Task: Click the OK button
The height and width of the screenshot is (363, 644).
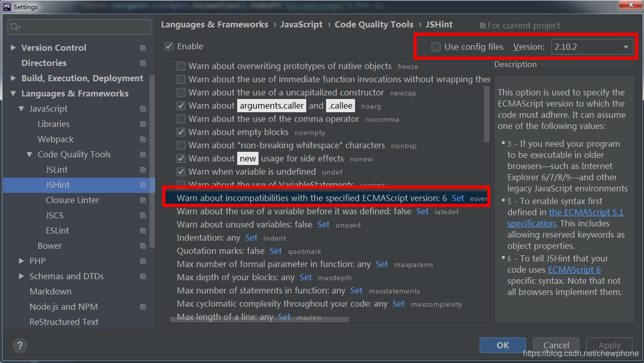Action: point(503,345)
